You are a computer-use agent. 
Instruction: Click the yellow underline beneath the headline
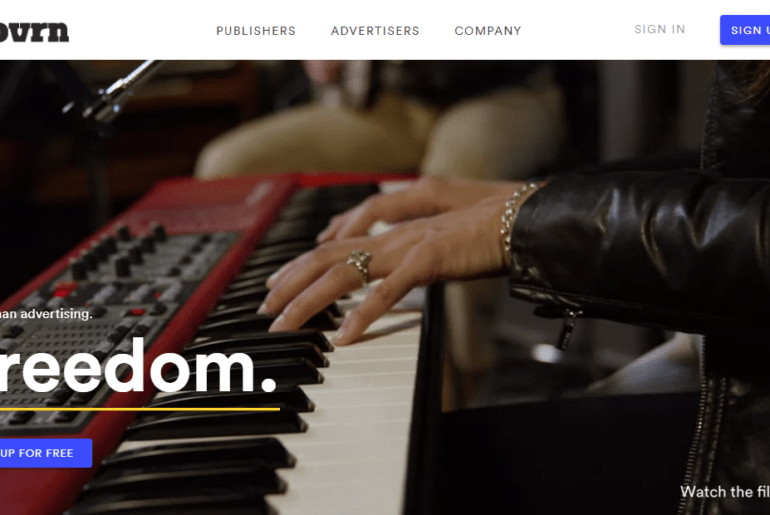tap(140, 408)
